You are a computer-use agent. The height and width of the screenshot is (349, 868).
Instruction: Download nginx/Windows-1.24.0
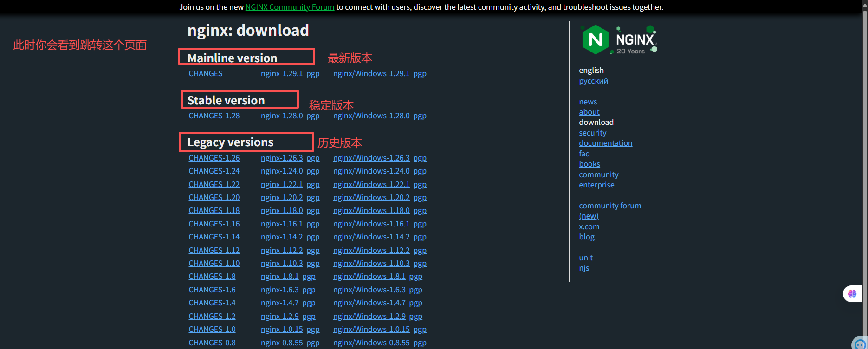point(371,171)
